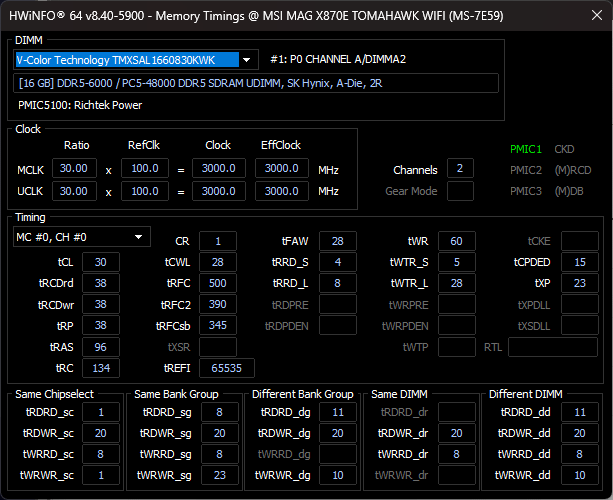This screenshot has height=500, width=613.
Task: Select the tRDWR_sc value under Same Chipselect
Action: click(x=101, y=433)
